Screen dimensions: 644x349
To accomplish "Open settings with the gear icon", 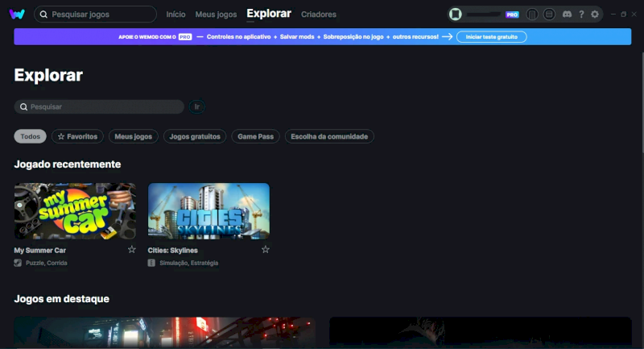I will tap(595, 15).
